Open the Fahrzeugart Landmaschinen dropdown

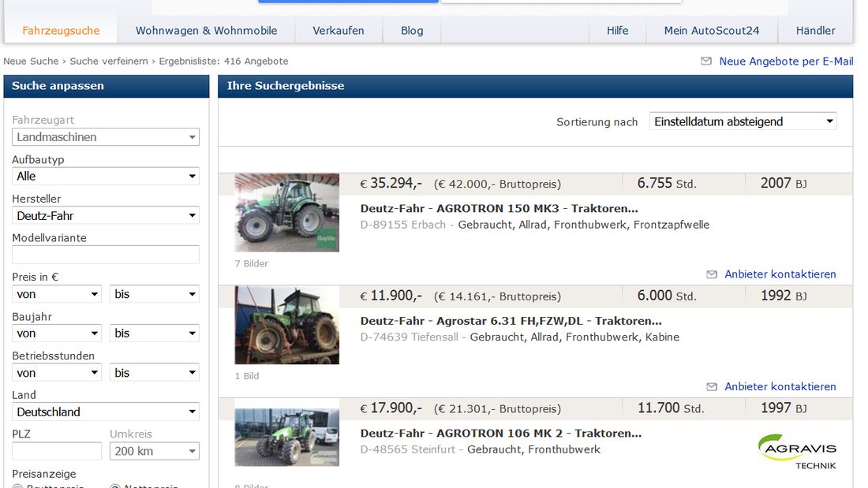(x=106, y=136)
